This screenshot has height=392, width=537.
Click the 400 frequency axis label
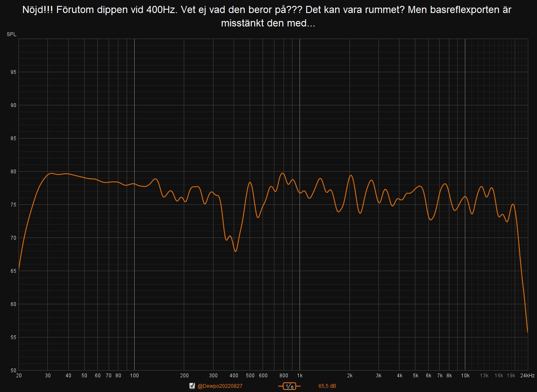pos(234,376)
